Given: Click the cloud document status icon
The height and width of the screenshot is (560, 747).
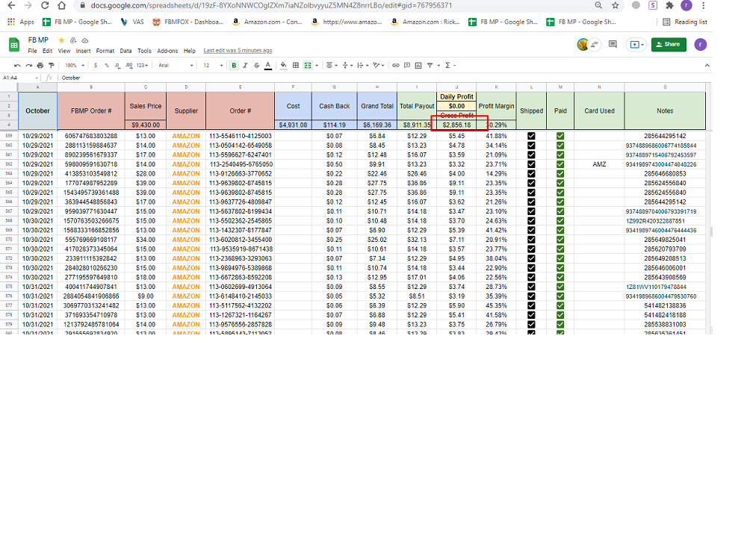Looking at the screenshot, I should (85, 40).
